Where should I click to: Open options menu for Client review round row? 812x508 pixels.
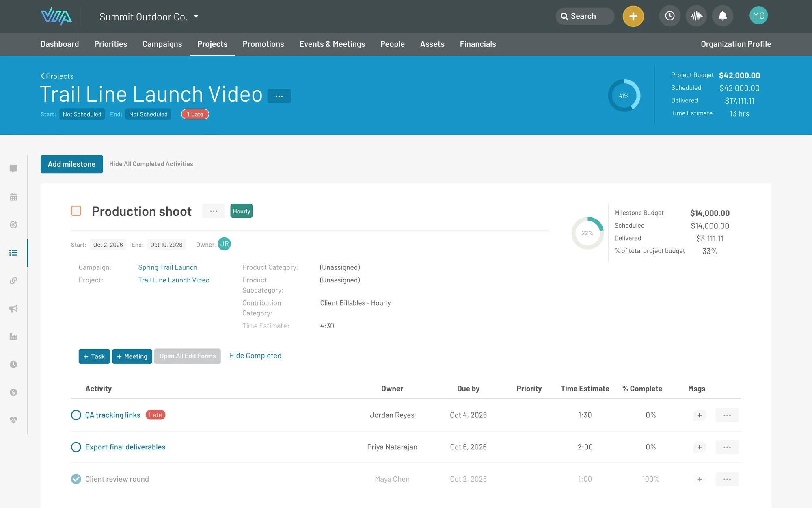point(727,479)
